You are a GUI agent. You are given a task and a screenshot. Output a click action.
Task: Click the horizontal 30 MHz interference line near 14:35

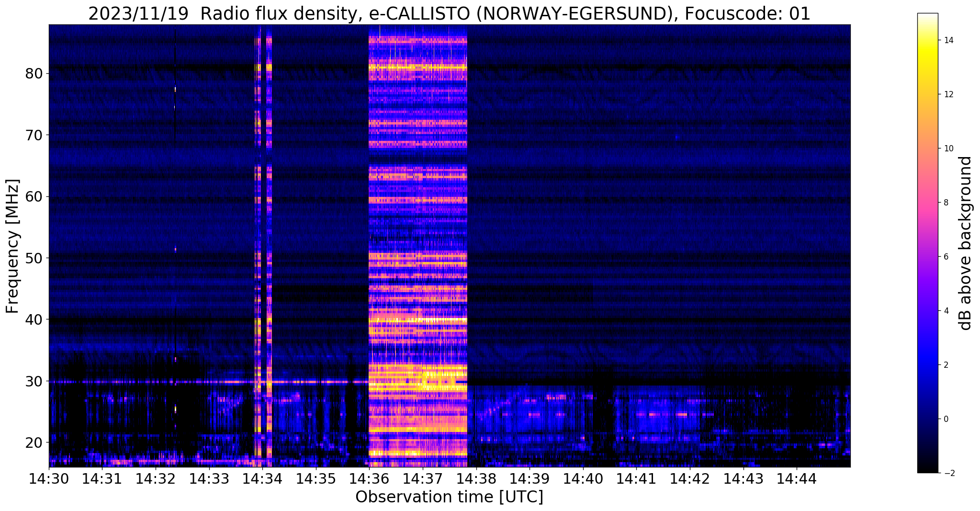pyautogui.click(x=316, y=382)
